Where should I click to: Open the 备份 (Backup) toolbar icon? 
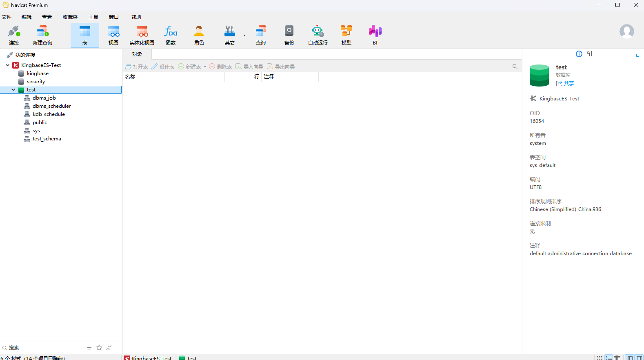(289, 35)
